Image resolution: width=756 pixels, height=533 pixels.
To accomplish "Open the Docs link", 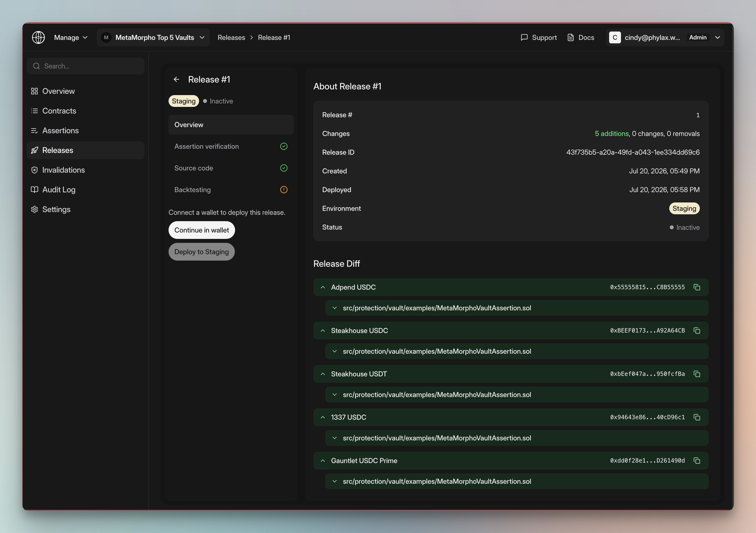I will tap(581, 37).
